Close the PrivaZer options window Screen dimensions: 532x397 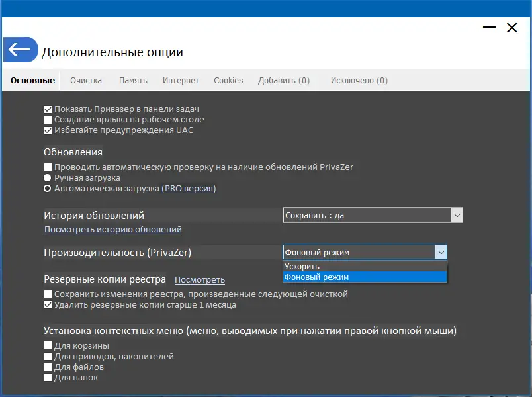[x=511, y=28]
